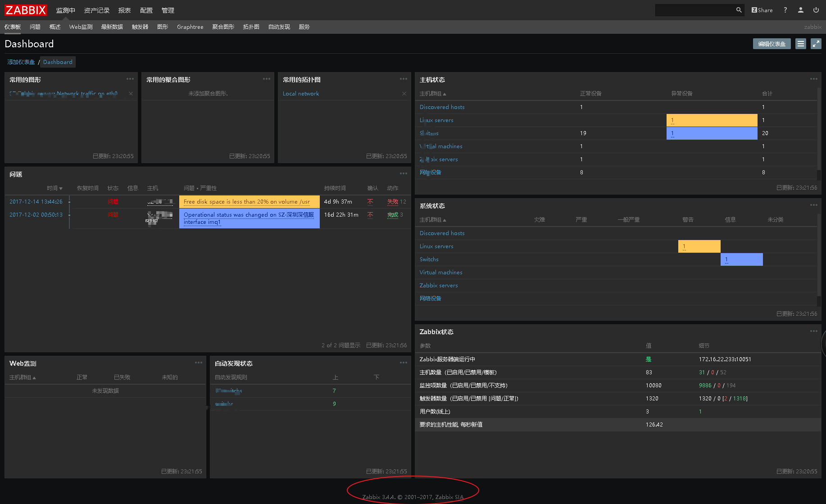The width and height of the screenshot is (826, 504).
Task: Click the 编辑仪表盘 button
Action: 772,44
